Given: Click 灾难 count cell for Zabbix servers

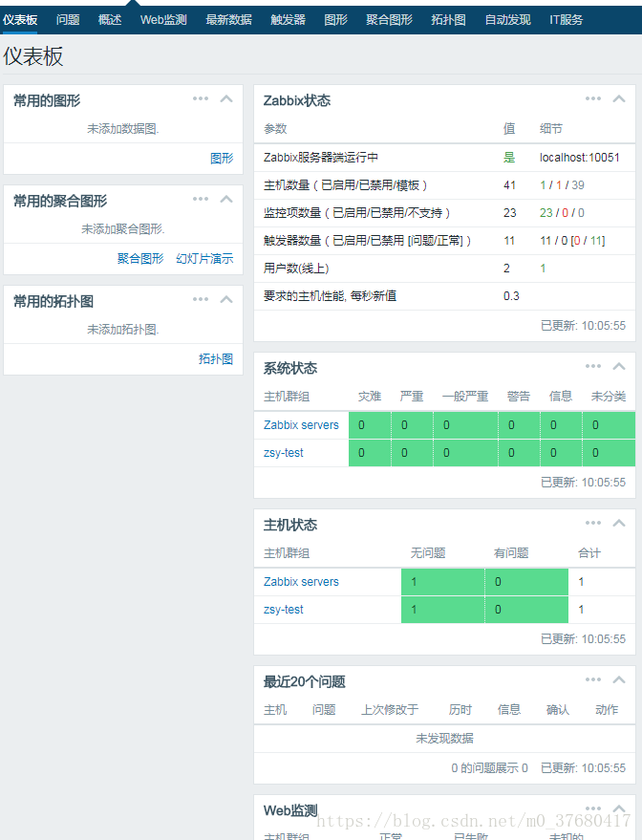Looking at the screenshot, I should click(370, 425).
